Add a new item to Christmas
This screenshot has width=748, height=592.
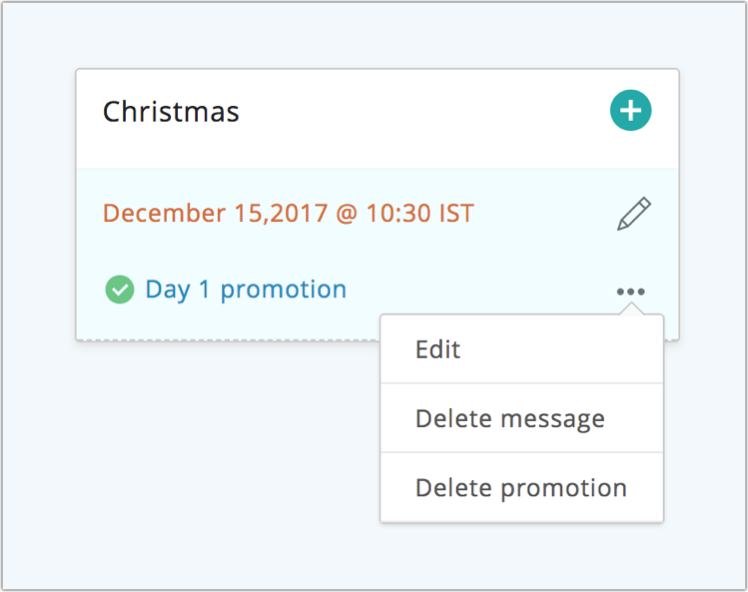click(630, 111)
